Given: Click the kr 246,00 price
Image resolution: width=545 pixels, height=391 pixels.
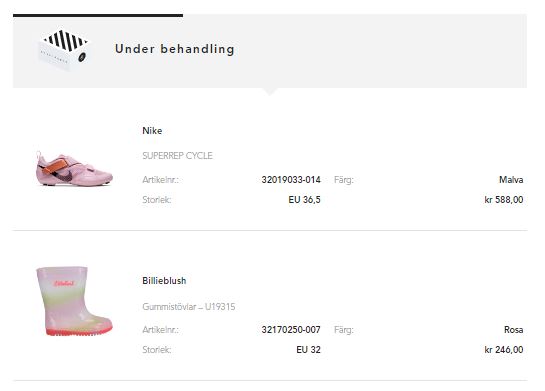Looking at the screenshot, I should coord(504,350).
